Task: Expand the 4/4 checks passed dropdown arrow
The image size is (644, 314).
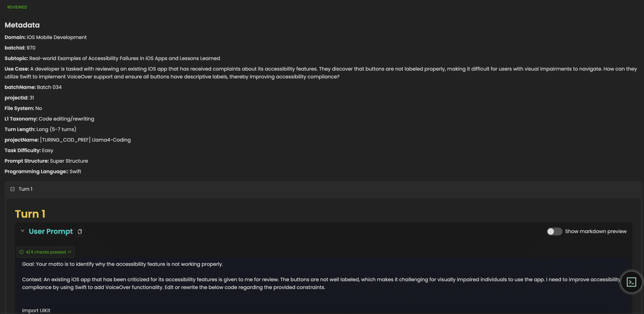Action: coord(70,252)
